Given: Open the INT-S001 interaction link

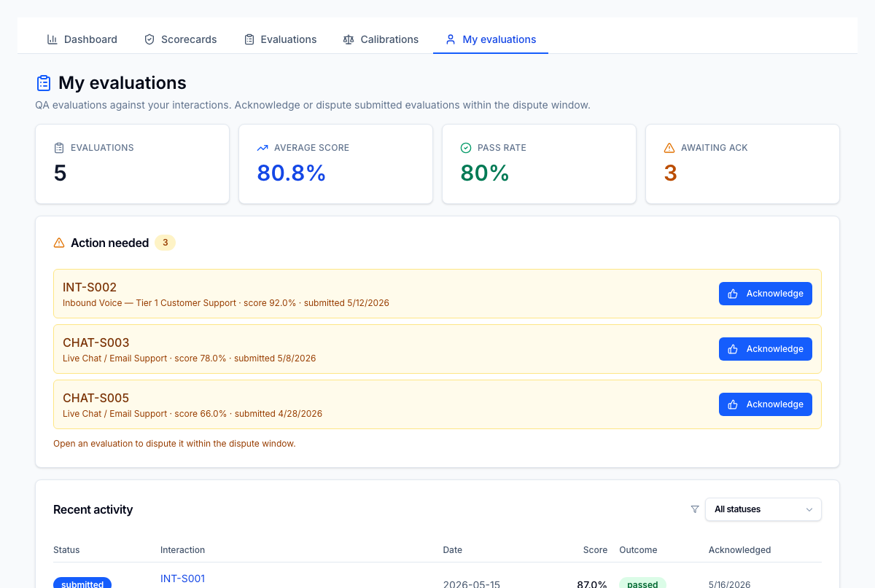Looking at the screenshot, I should point(182,579).
